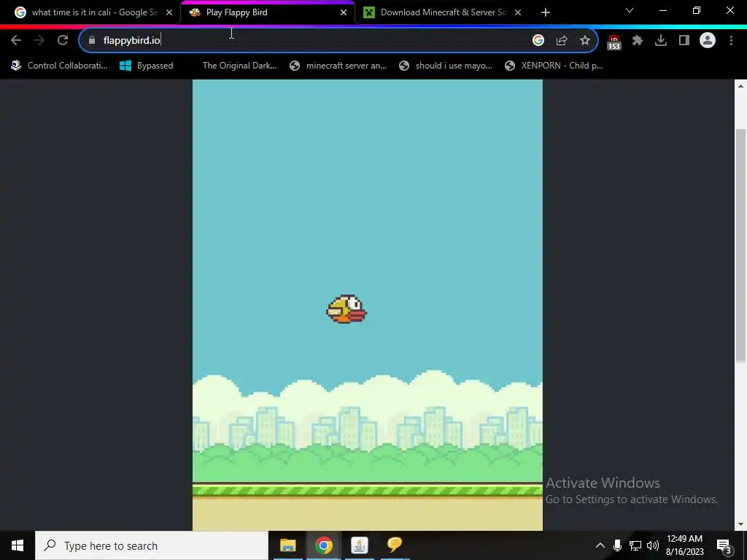747x560 pixels.
Task: Click the scrollbar down arrow
Action: [x=740, y=524]
